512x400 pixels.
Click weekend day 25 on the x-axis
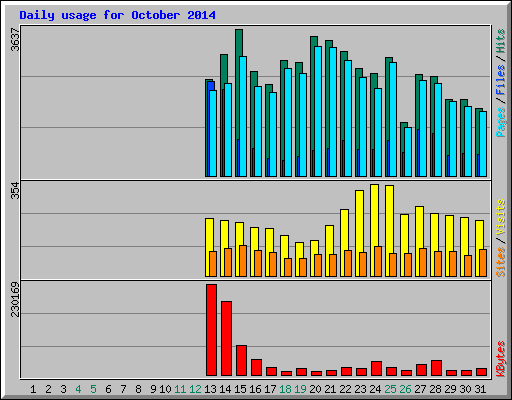(x=390, y=389)
